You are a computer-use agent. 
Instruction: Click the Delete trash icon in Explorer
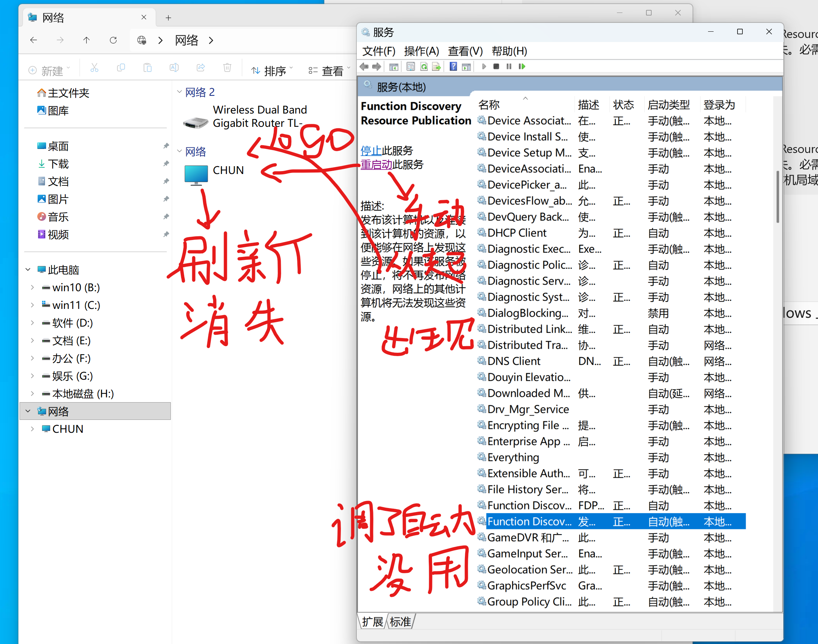point(227,68)
